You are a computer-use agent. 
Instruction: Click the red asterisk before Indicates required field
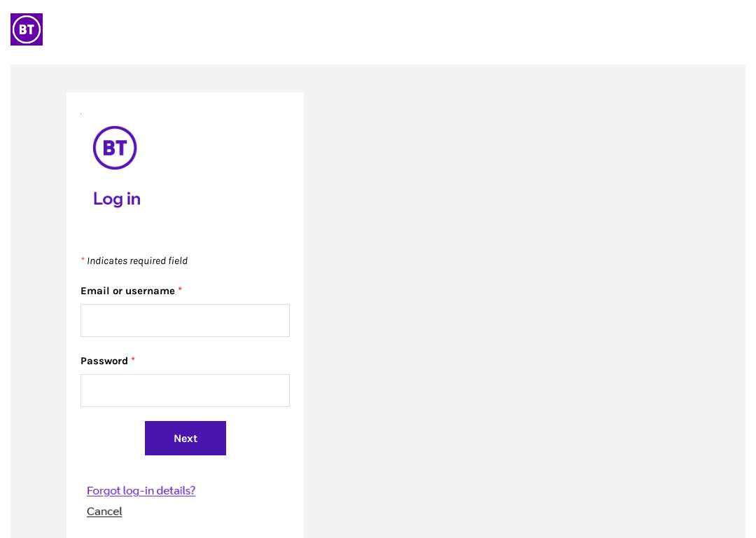click(83, 260)
